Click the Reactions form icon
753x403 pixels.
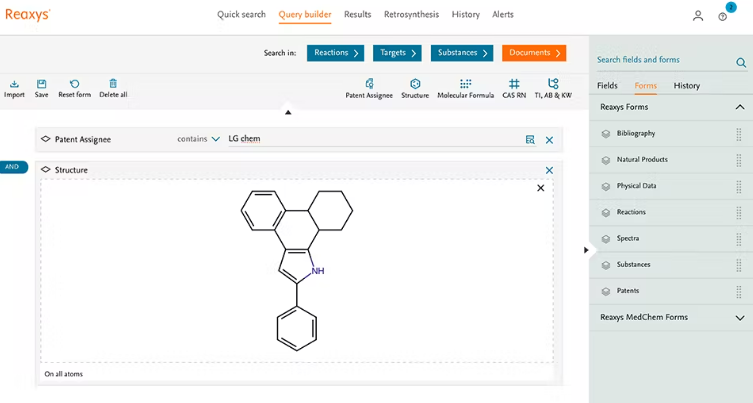(606, 213)
